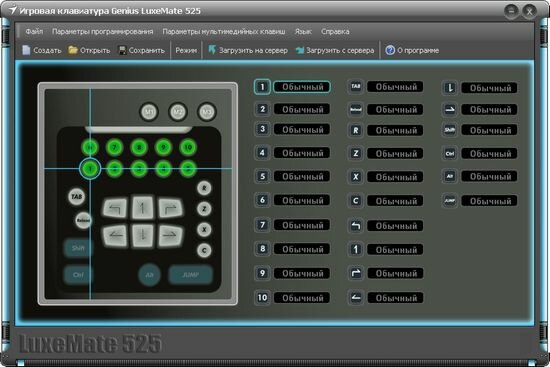The image size is (550, 367).
Task: Click the M1 macro key on keypad
Action: (149, 112)
